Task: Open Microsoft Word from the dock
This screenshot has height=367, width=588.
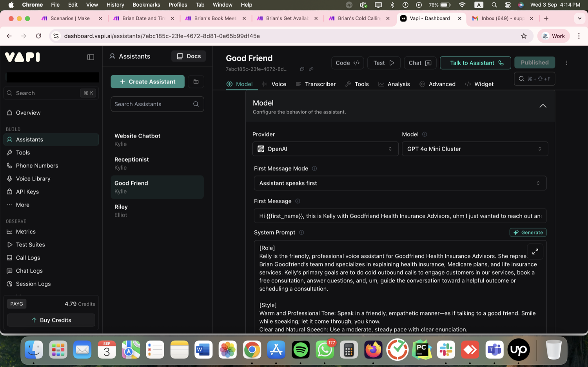Action: (203, 349)
